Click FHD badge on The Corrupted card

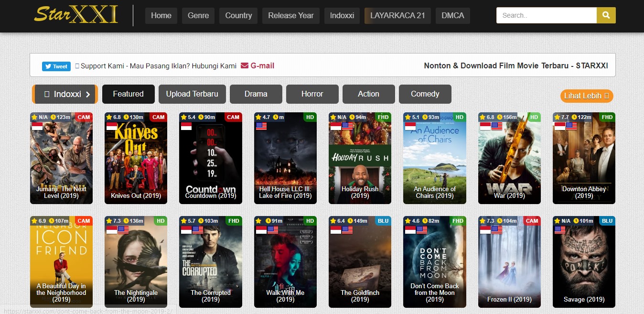(x=234, y=221)
